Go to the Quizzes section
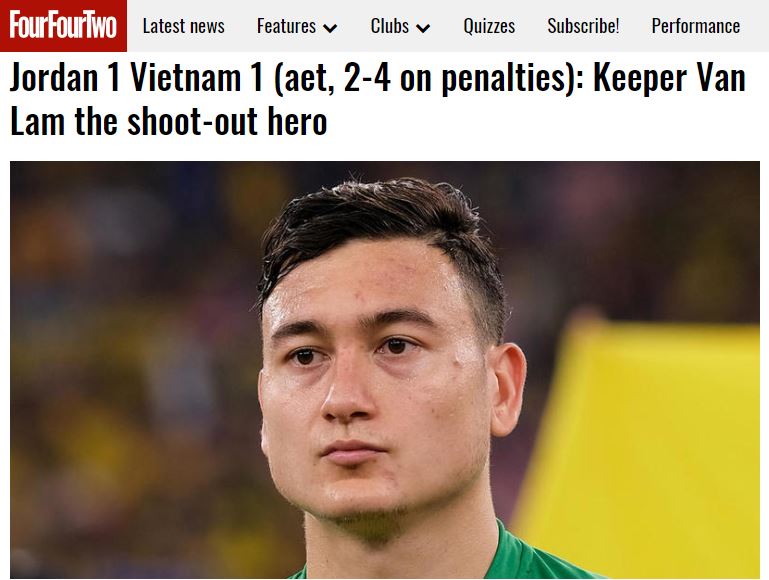Viewport: 769px width, 580px height. pyautogui.click(x=489, y=26)
